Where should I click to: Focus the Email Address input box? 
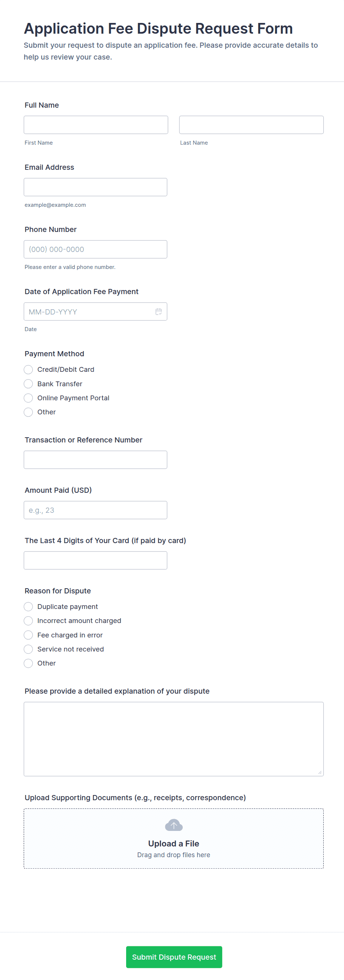(95, 187)
